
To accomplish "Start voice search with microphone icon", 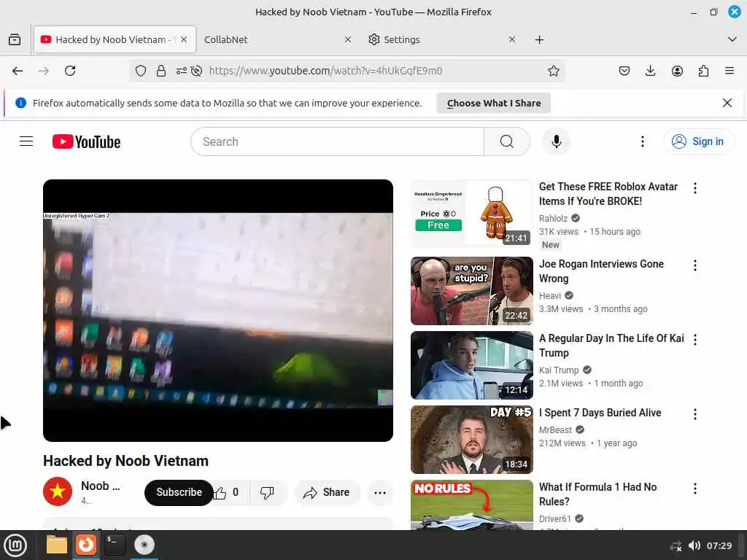I will pos(556,141).
